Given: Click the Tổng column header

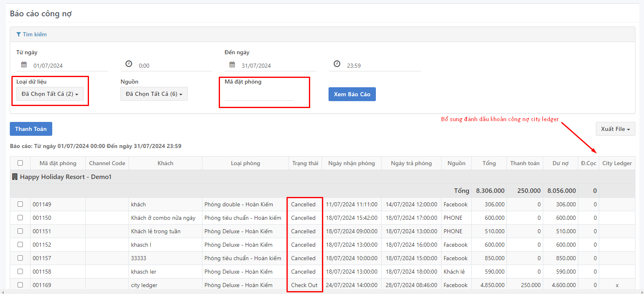Looking at the screenshot, I should coord(489,163).
